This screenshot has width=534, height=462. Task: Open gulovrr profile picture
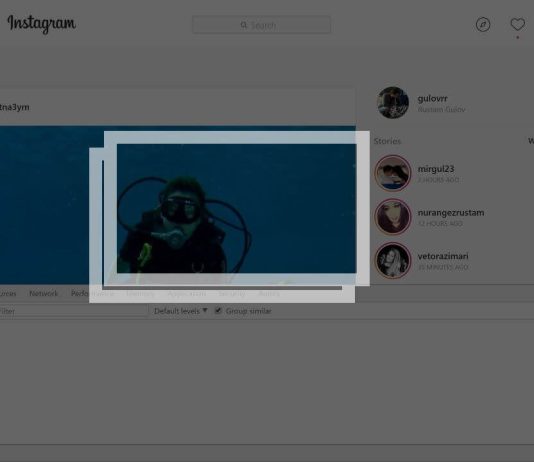tap(393, 102)
